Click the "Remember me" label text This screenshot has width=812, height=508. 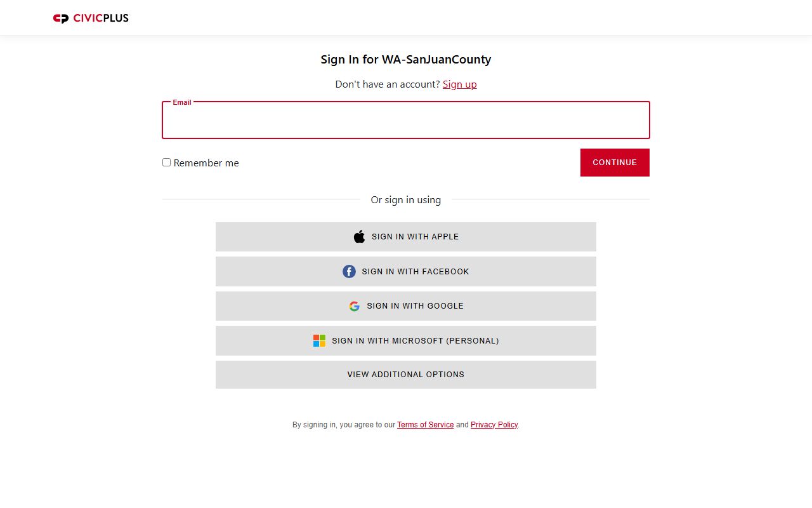pos(206,163)
